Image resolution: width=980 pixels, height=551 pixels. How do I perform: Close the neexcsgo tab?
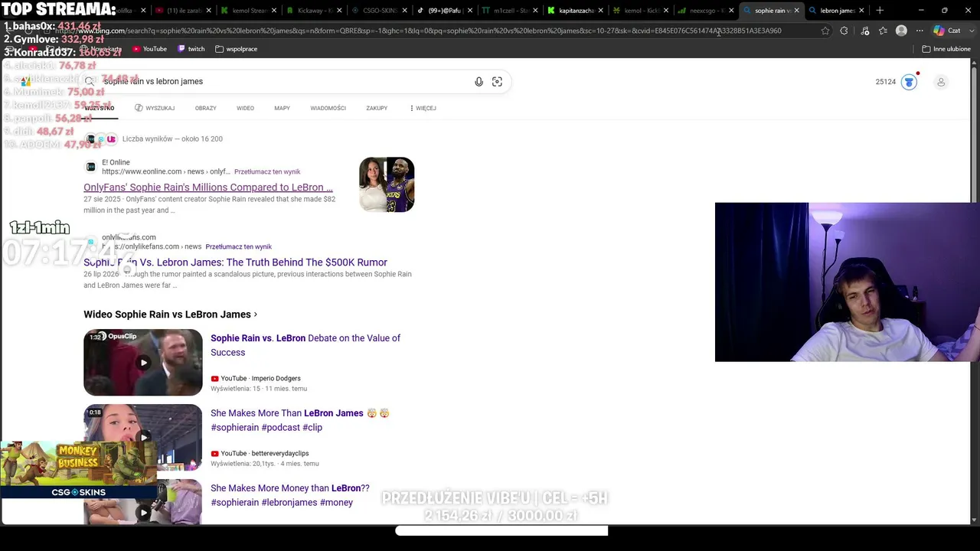coord(731,11)
